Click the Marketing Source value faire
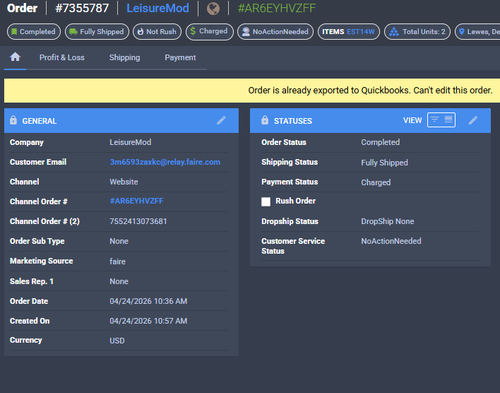The width and height of the screenshot is (500, 393). (x=118, y=261)
